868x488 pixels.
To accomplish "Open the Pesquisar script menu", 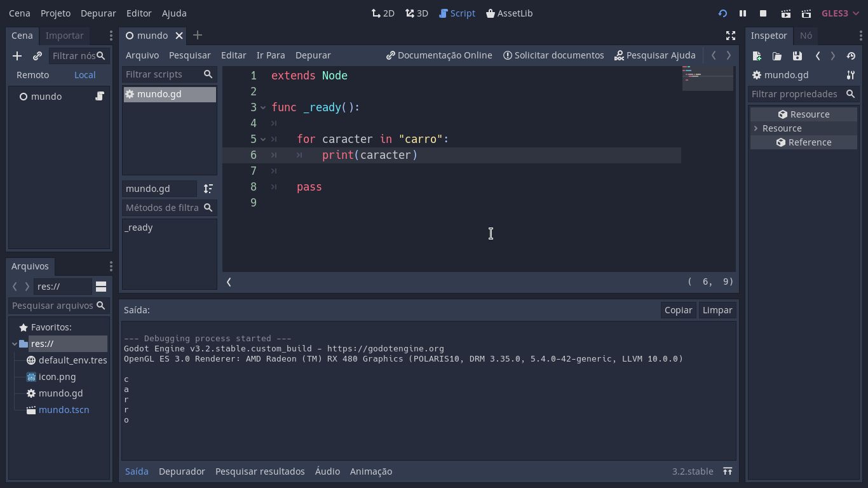I will pos(189,55).
